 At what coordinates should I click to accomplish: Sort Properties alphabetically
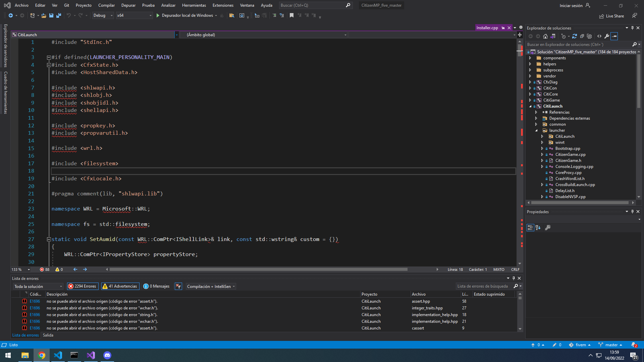point(538,228)
